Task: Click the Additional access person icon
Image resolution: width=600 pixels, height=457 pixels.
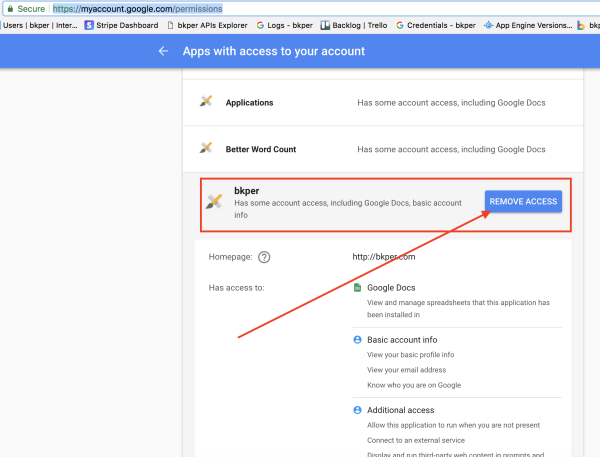Action: click(x=357, y=410)
